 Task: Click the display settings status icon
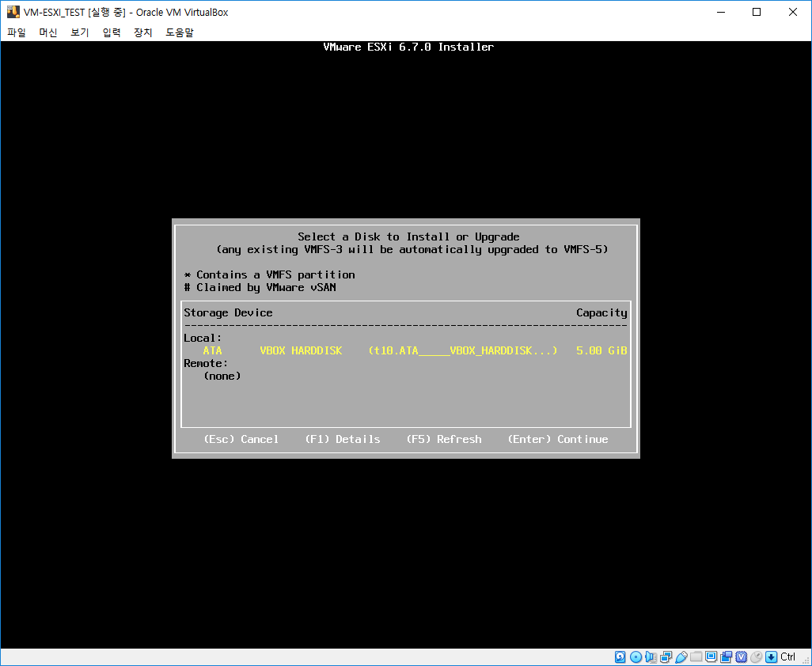pyautogui.click(x=711, y=657)
